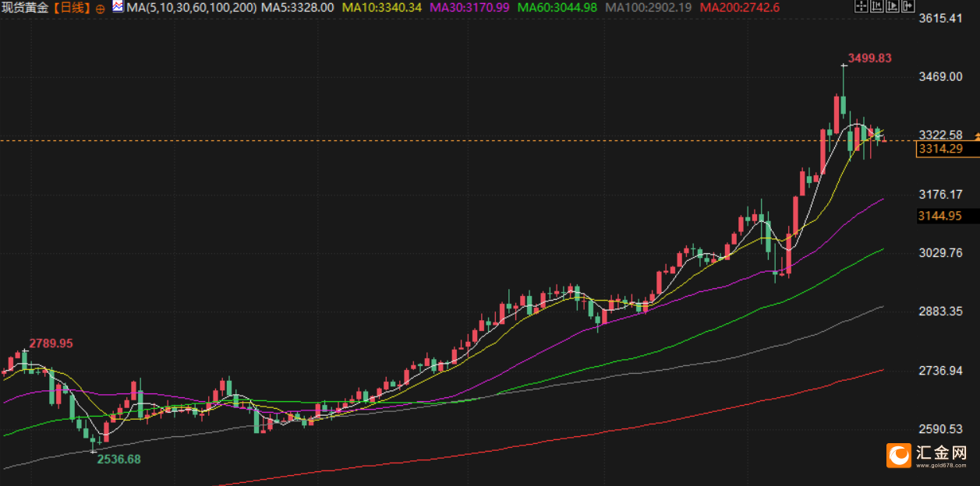This screenshot has width=980, height=486.
Task: Select the 【日线】 daily period label
Action: [x=72, y=8]
